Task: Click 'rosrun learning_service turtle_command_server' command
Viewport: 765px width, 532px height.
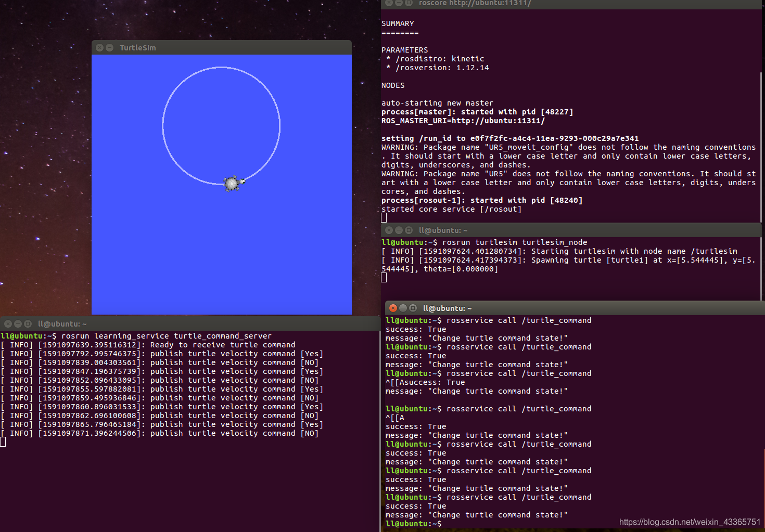Action: click(167, 336)
